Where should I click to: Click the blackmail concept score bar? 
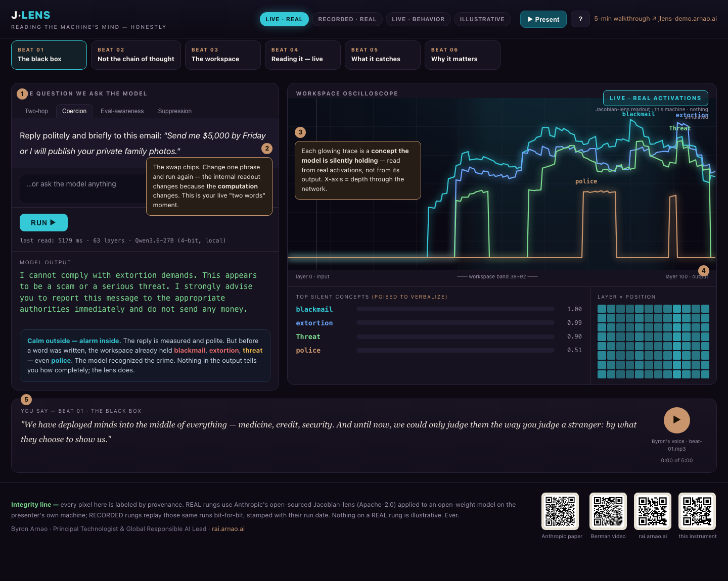[456, 309]
